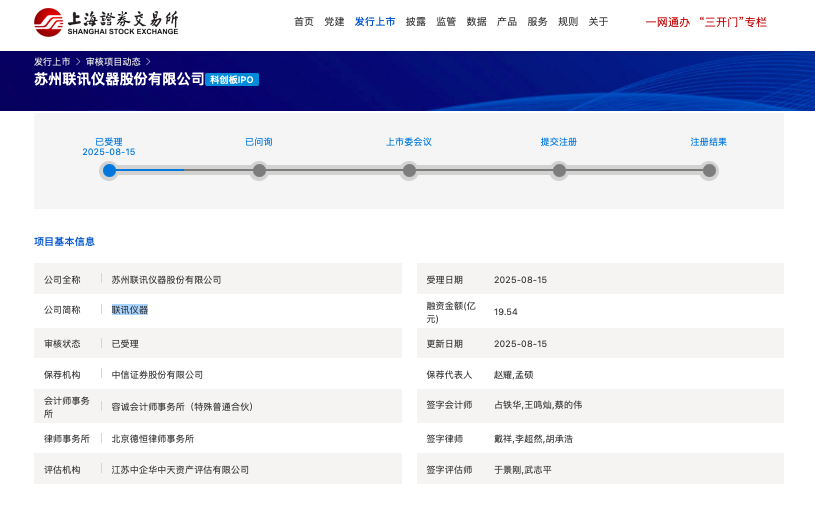Open the 数据 menu
Image resolution: width=815 pixels, height=505 pixels.
pyautogui.click(x=477, y=22)
